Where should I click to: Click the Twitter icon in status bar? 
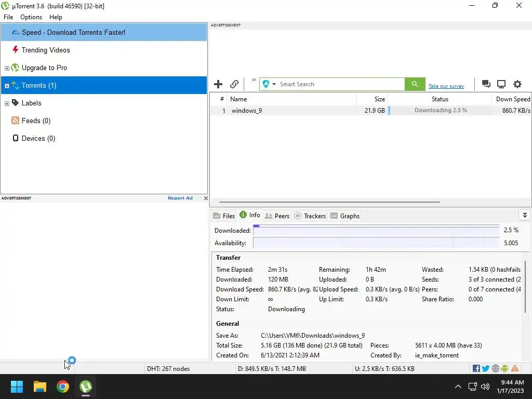click(486, 368)
